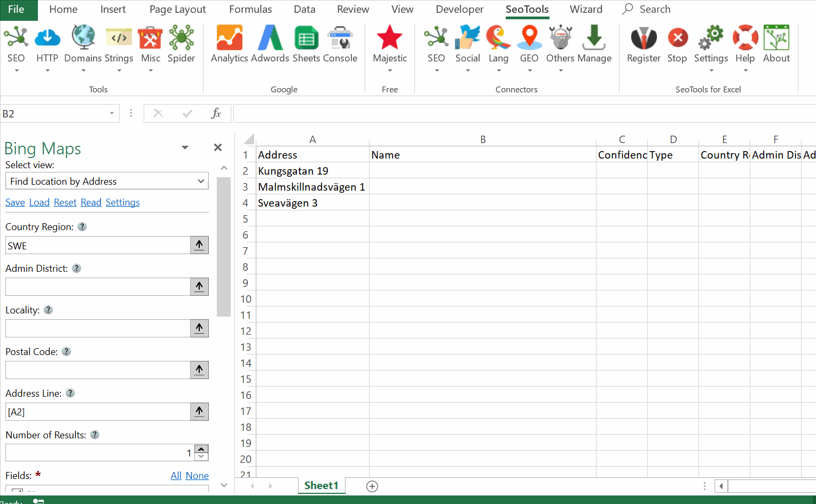The image size is (816, 504).
Task: Show help for Number of Results field
Action: [95, 435]
